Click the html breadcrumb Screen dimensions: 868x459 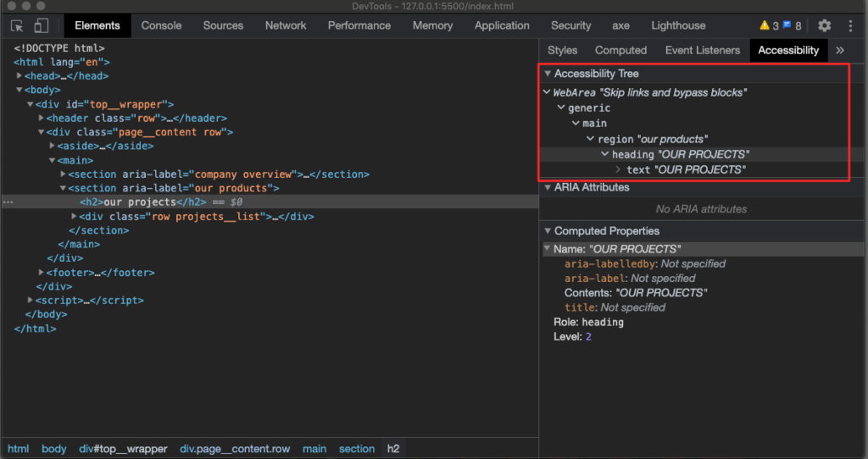[19, 449]
